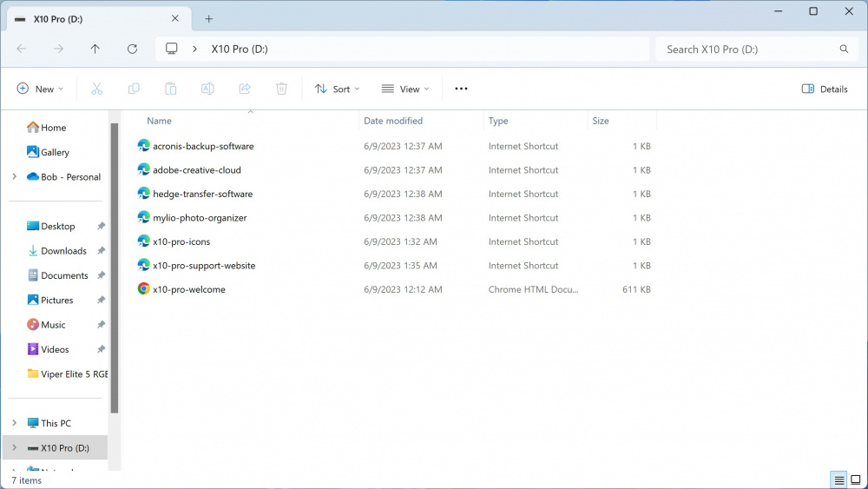Click the 6/9/2023 1:35 AM date cell
The height and width of the screenshot is (489, 868).
(400, 265)
